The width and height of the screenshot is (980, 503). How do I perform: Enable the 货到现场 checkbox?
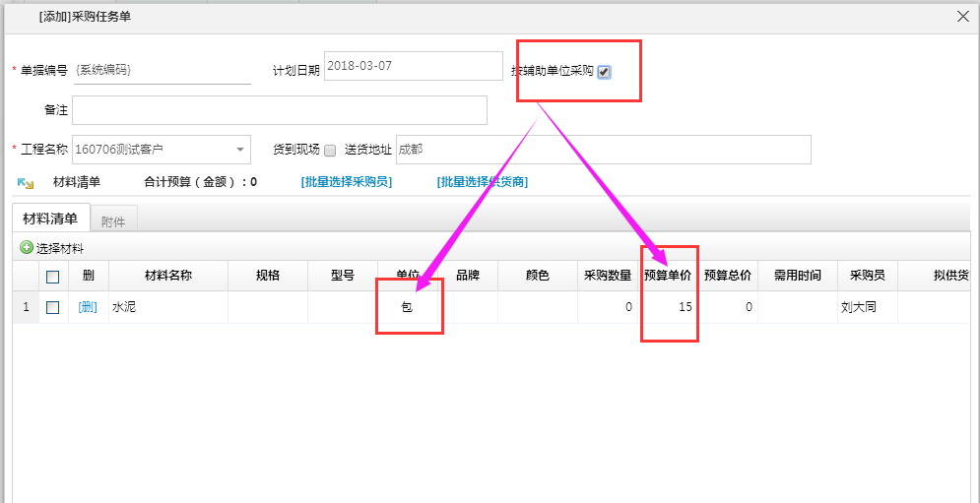(330, 151)
